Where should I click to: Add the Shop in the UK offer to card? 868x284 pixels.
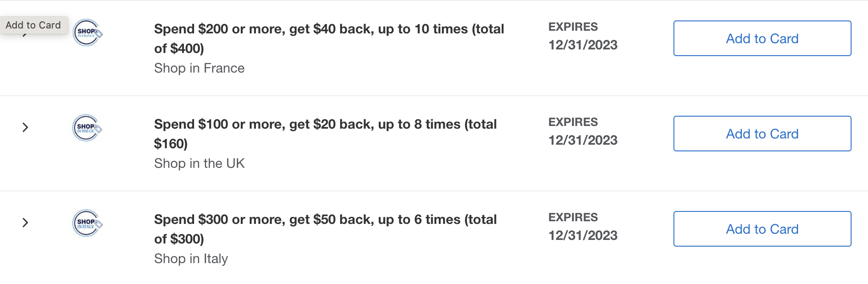762,134
